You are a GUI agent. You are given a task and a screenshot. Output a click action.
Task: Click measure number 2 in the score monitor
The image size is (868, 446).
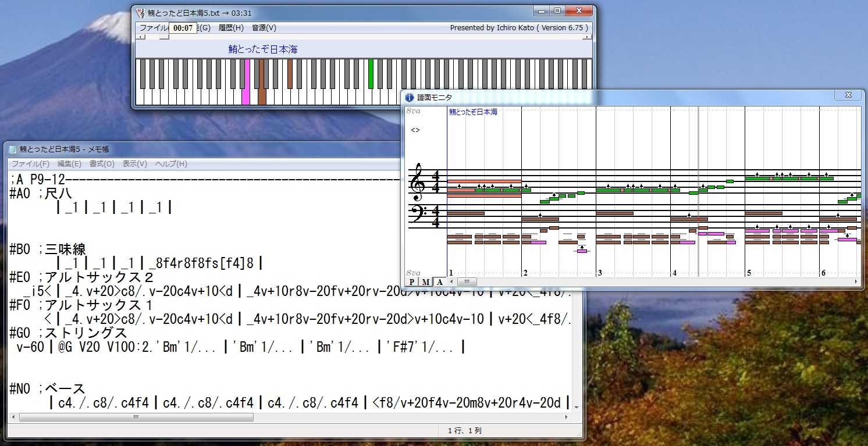coord(525,273)
